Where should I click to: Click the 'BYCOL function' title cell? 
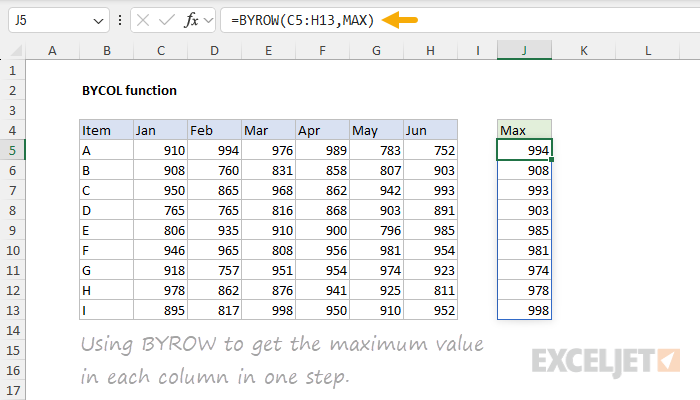pyautogui.click(x=129, y=91)
